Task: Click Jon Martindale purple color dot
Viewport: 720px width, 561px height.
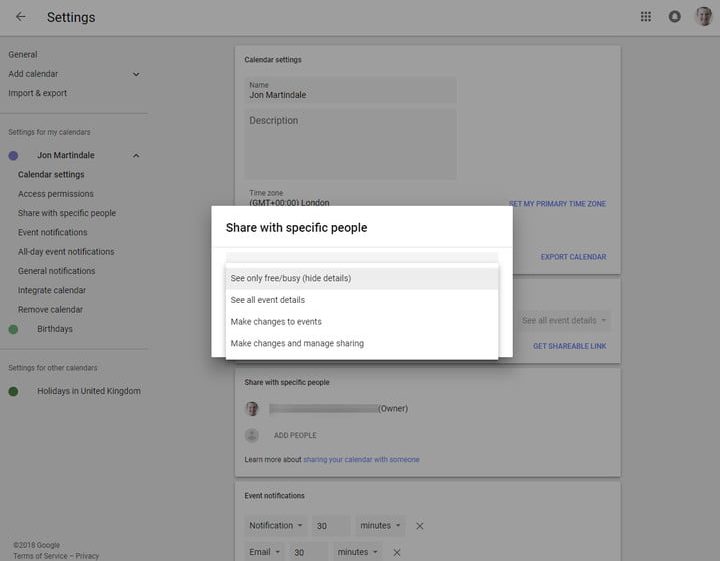Action: 13,156
